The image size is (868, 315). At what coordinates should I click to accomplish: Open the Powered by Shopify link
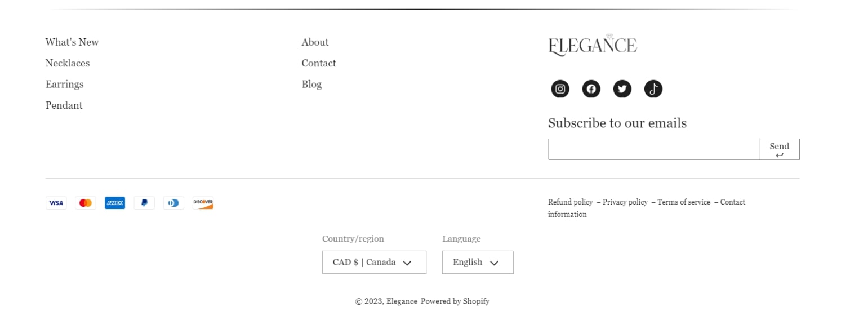(x=455, y=301)
